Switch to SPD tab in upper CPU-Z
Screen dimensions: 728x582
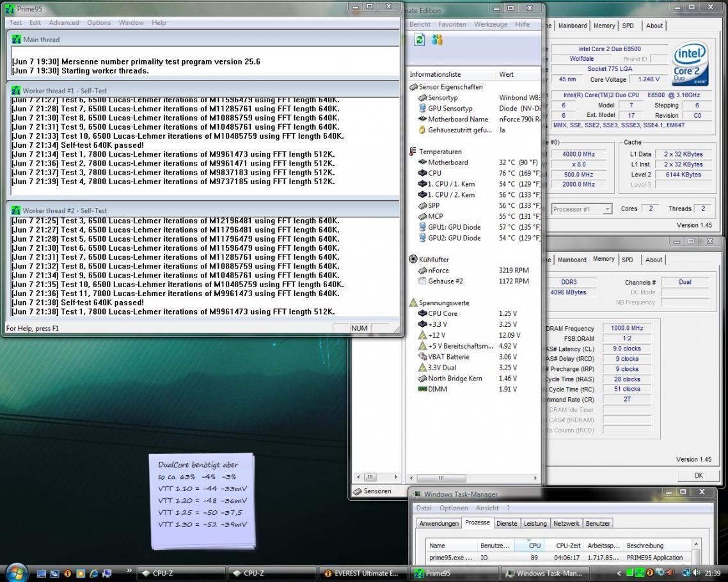[x=628, y=26]
